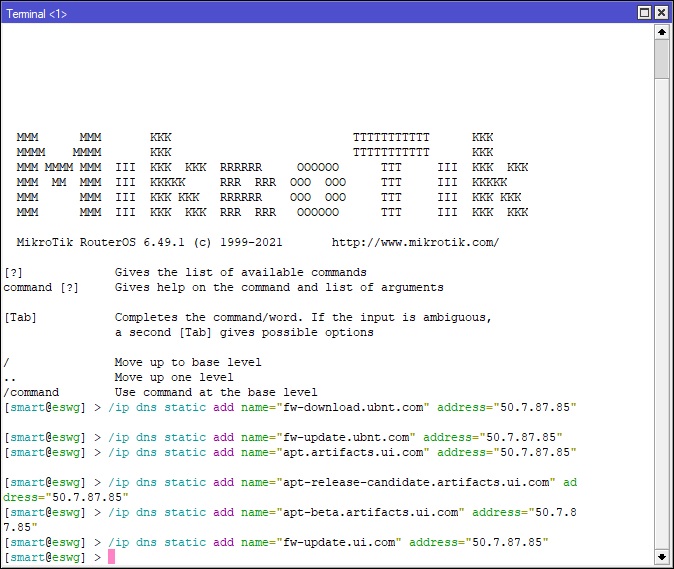Click the "apt-beta.artifacts.ui.com" name value
This screenshot has width=674, height=569.
point(370,512)
